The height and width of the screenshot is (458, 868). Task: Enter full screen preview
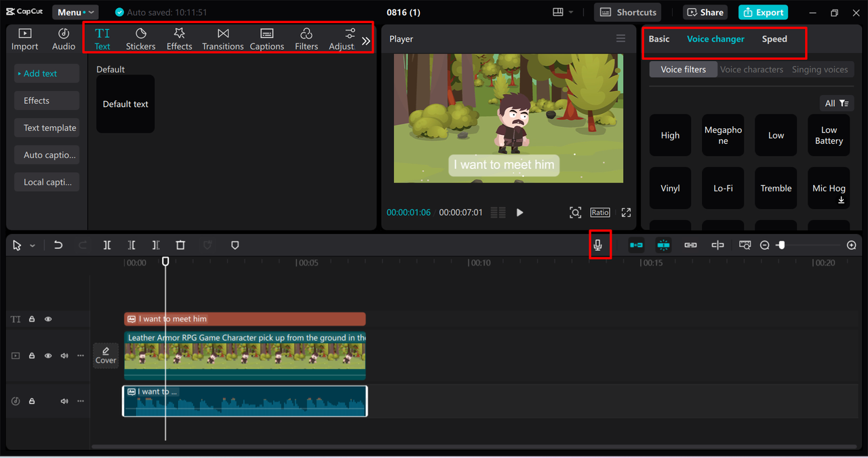pos(626,212)
